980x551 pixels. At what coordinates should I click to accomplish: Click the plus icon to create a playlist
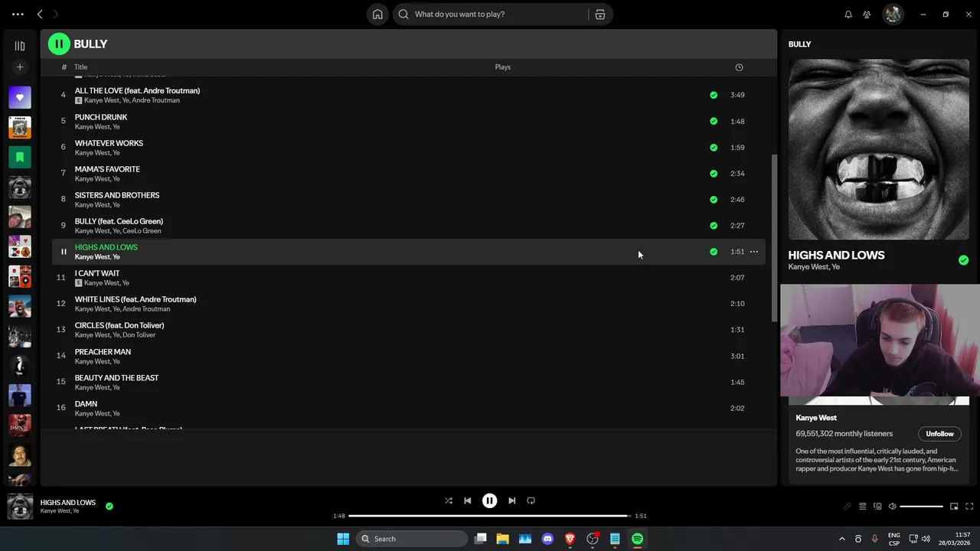coord(20,67)
